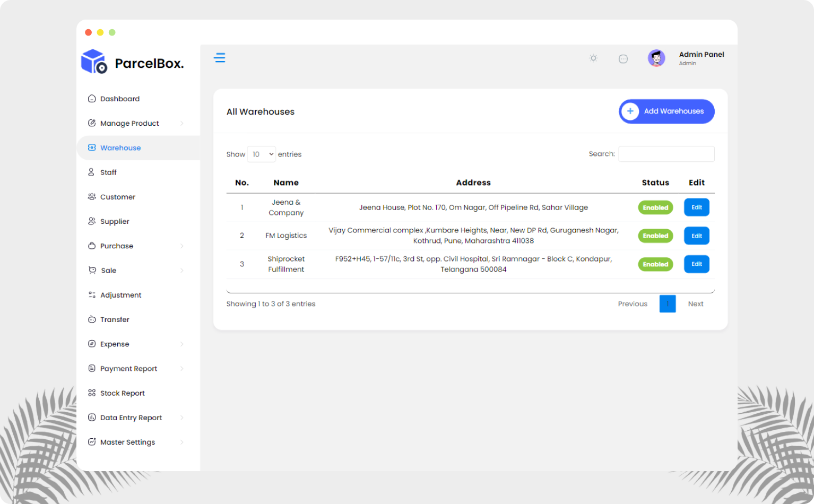Open the Show entries dropdown
The image size is (814, 504).
(x=261, y=154)
